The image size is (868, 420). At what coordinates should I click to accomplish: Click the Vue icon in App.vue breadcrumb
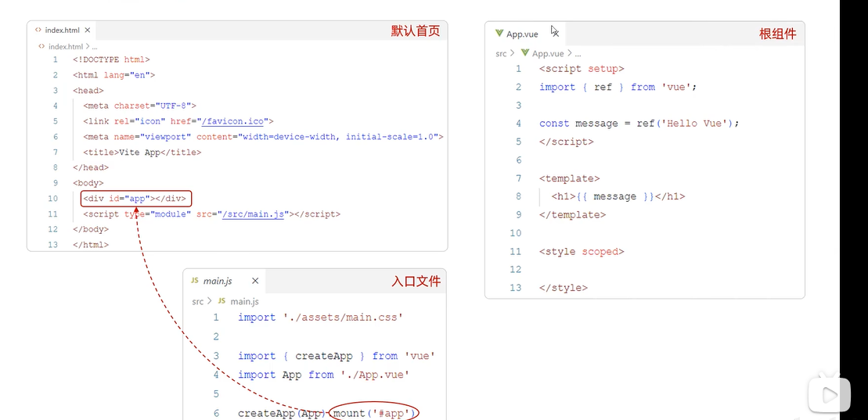(524, 53)
